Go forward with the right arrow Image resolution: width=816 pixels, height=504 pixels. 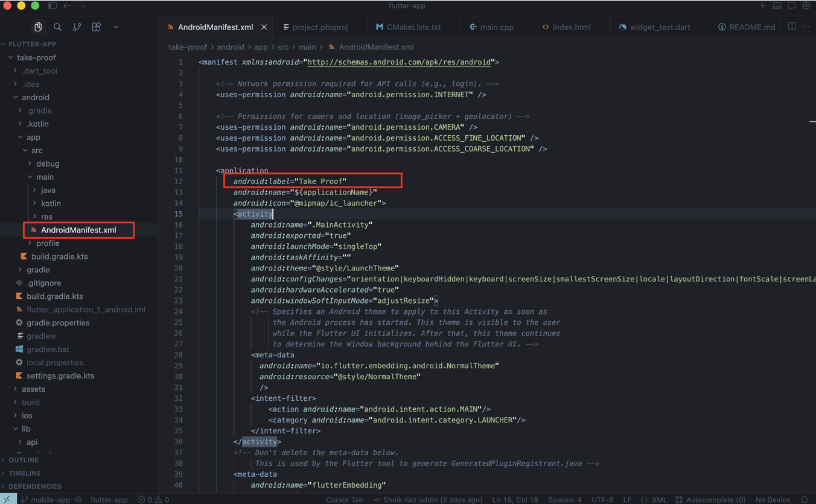click(x=81, y=6)
